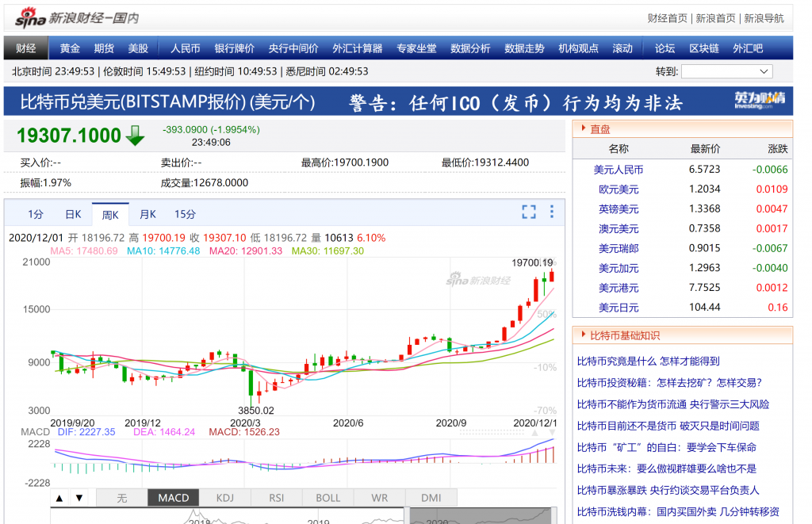Switch chart to 日K tab
Image resolution: width=812 pixels, height=524 pixels.
[73, 214]
